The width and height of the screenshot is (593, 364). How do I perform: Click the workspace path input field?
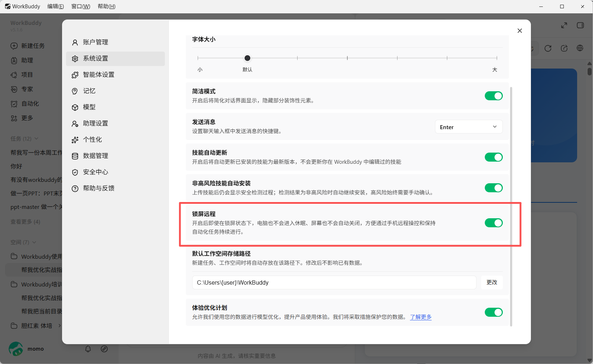334,282
